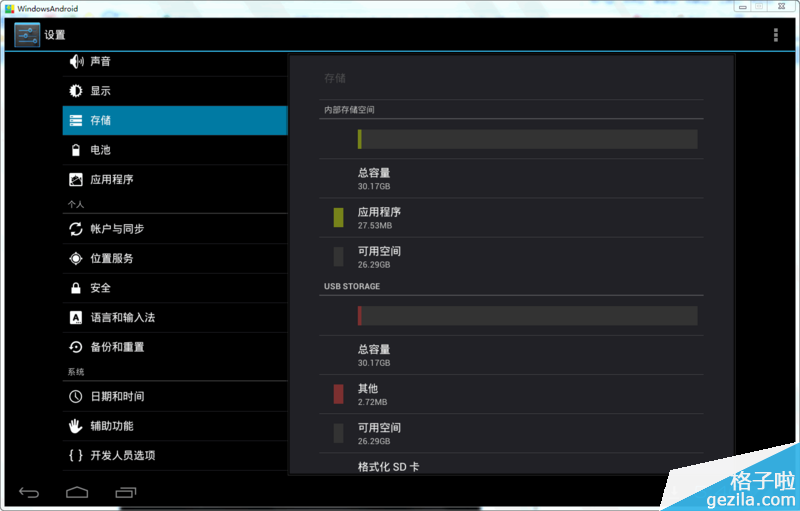Open 语言和输入法 settings
This screenshot has width=800, height=511.
coord(175,318)
